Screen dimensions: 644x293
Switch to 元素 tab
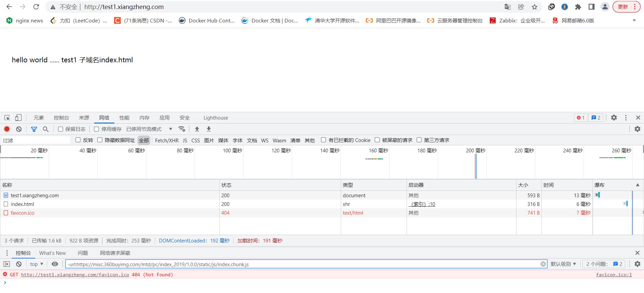point(39,118)
